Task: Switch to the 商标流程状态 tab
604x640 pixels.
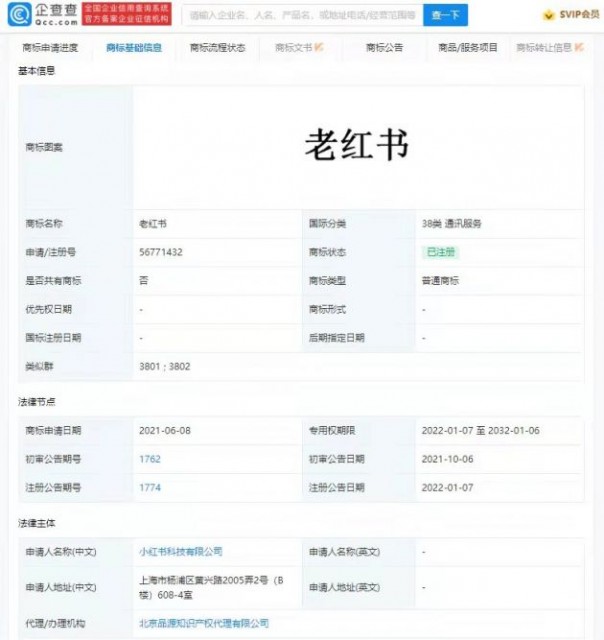Action: coord(217,47)
